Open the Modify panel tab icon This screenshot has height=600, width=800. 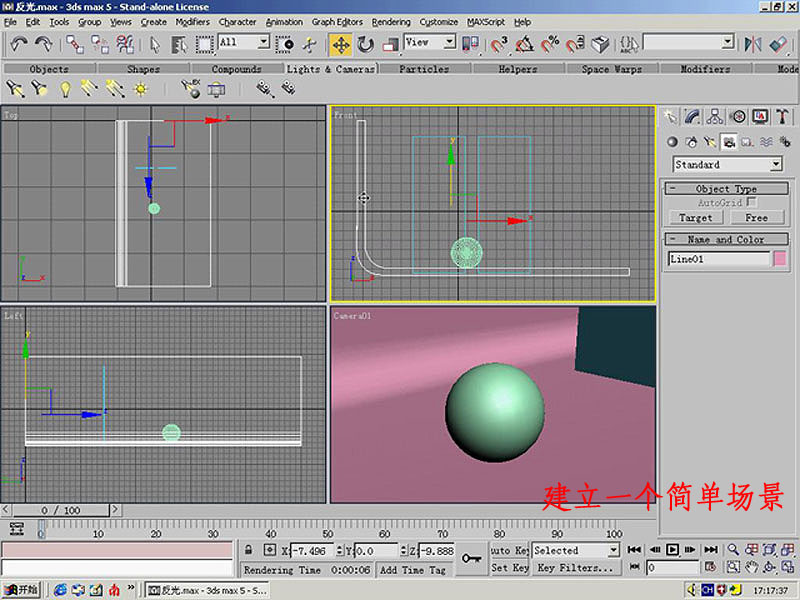(693, 117)
